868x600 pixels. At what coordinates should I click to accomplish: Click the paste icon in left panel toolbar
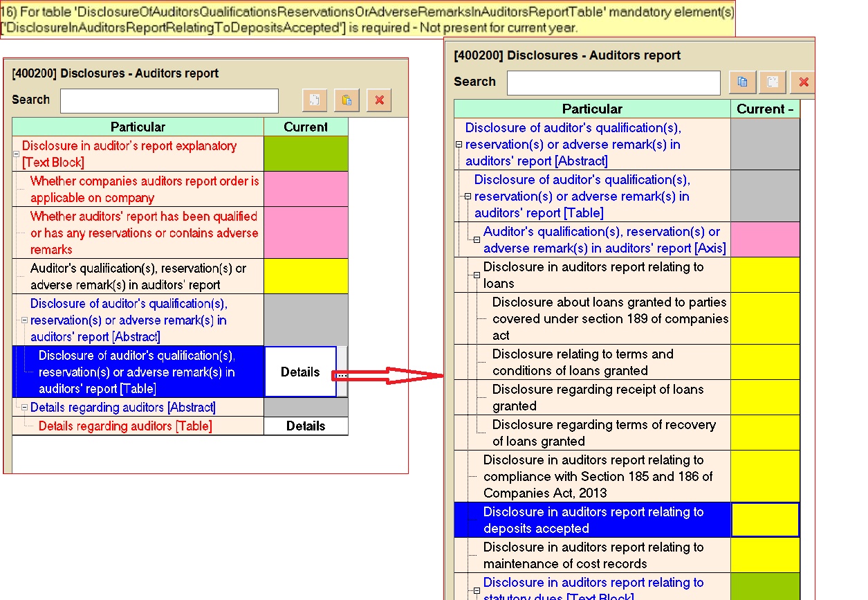pos(347,100)
